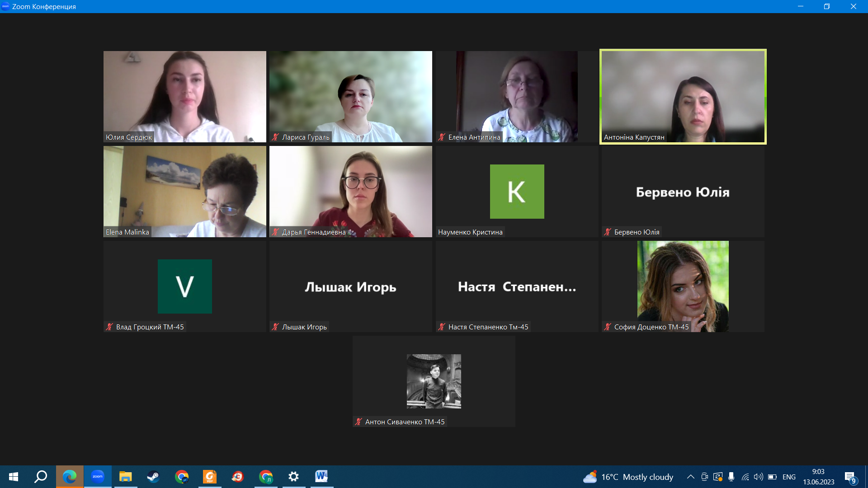Click the microphone tray icon
The height and width of the screenshot is (488, 868).
[731, 477]
